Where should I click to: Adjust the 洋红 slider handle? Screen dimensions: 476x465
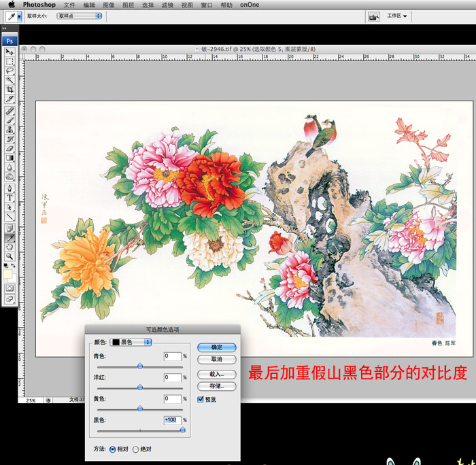[x=140, y=387]
